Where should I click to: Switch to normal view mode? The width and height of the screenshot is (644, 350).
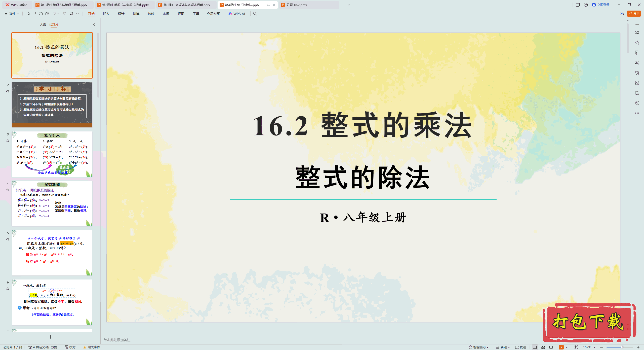click(535, 347)
